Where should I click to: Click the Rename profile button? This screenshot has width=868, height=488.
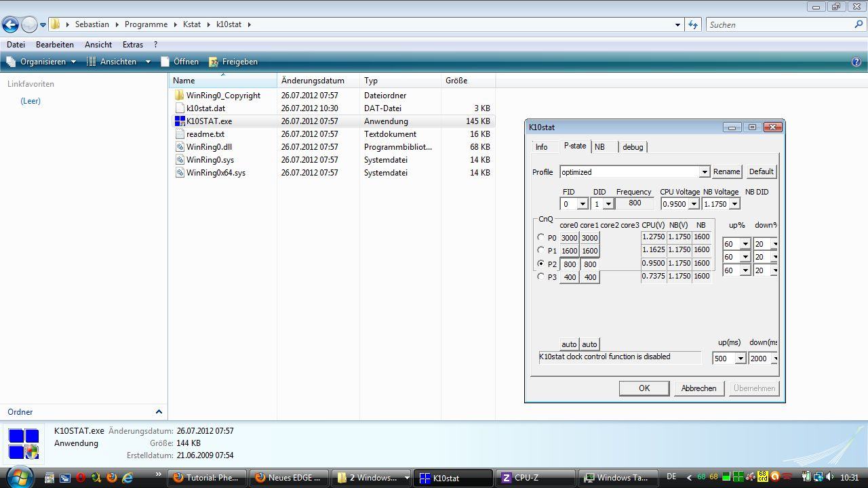[x=726, y=172]
